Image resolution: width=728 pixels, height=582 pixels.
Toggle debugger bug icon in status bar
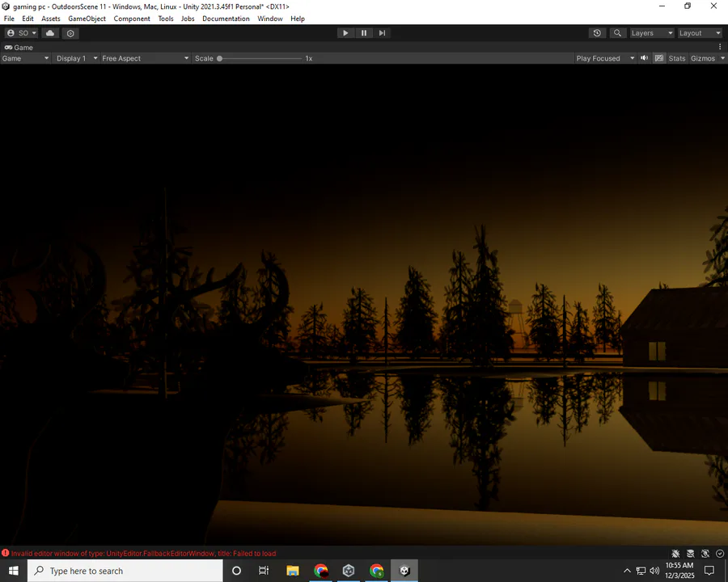pyautogui.click(x=675, y=553)
